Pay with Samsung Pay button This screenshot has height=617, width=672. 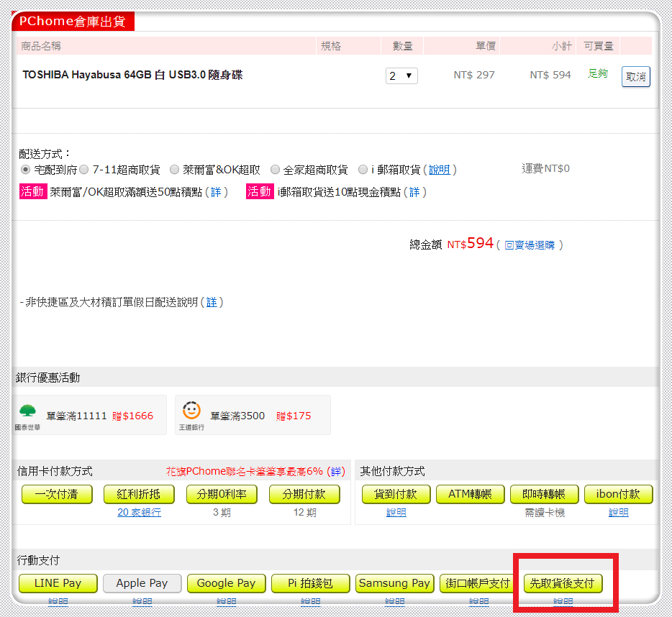point(395,584)
